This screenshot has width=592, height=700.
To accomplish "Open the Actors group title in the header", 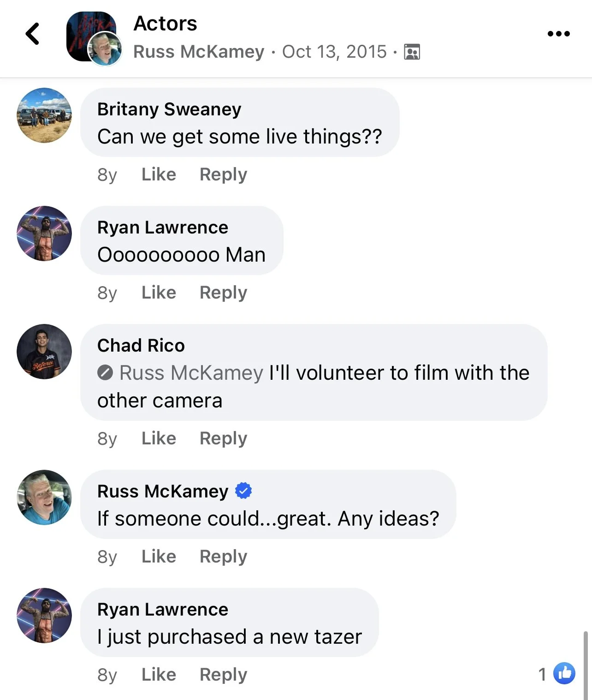I will pos(165,24).
